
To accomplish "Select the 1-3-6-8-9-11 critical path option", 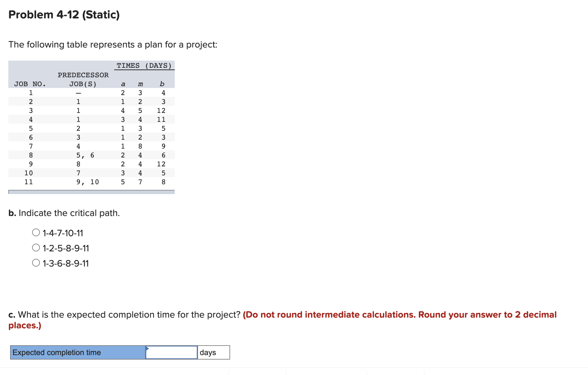I will coord(36,263).
